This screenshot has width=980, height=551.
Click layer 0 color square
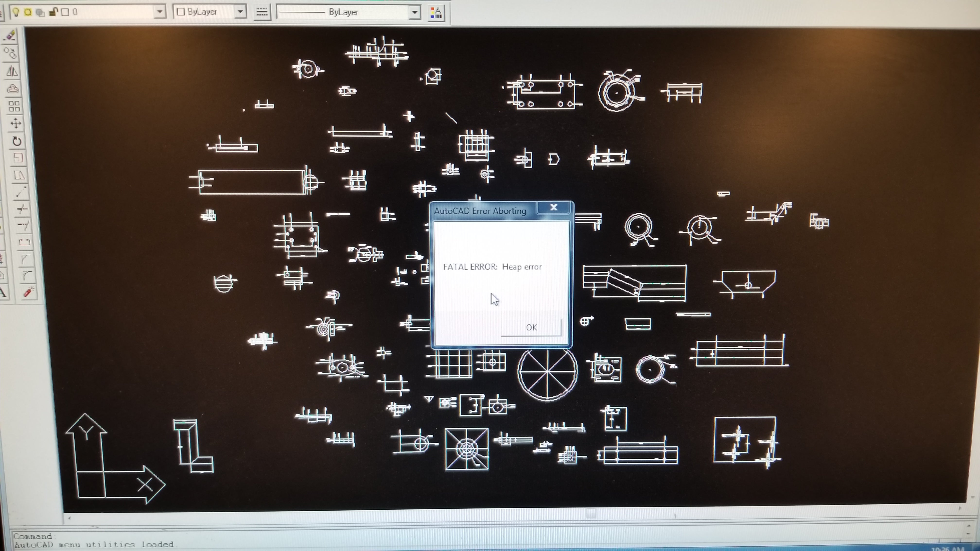tap(65, 12)
